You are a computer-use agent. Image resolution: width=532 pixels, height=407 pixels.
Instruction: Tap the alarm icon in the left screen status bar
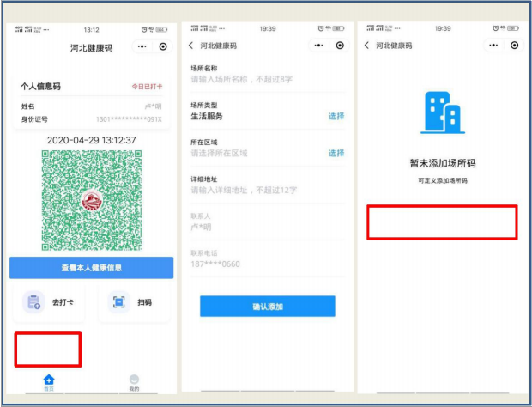[144, 29]
